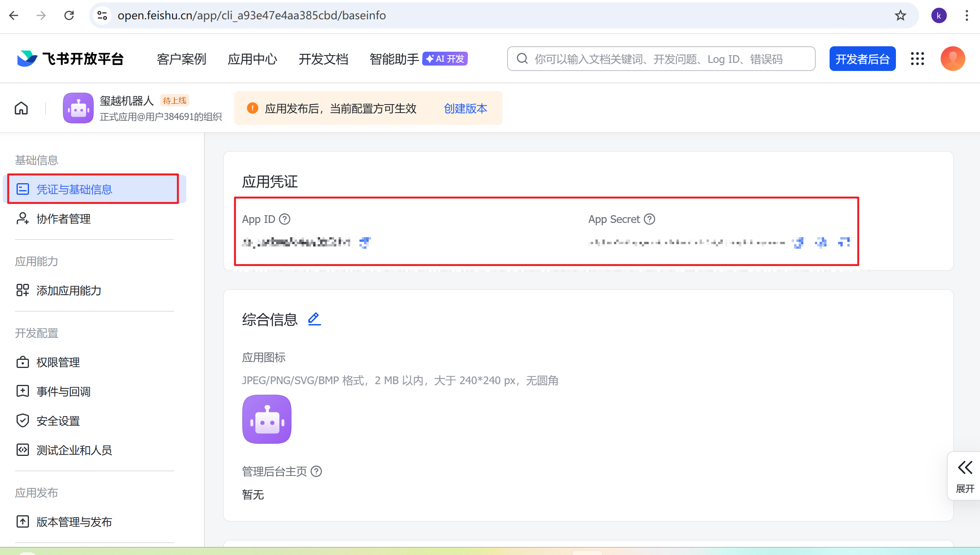This screenshot has width=980, height=555.
Task: Reset the App Secret with the refresh icon
Action: (x=844, y=242)
